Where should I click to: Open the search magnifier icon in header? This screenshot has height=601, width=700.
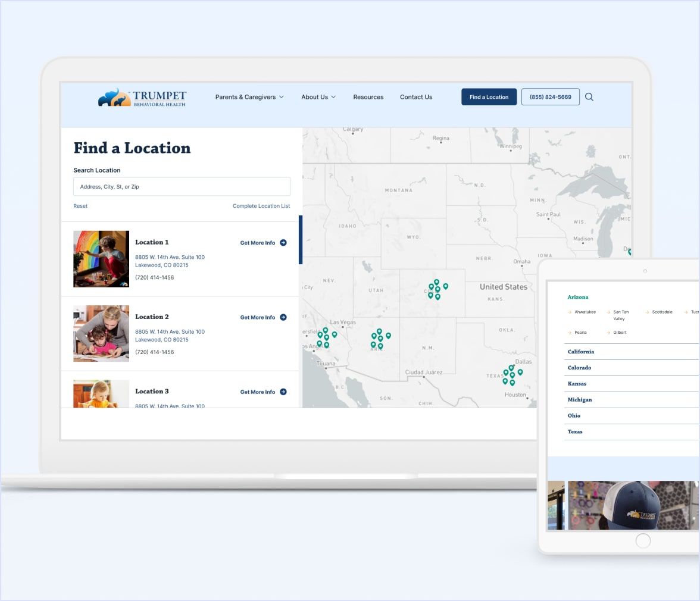click(589, 97)
